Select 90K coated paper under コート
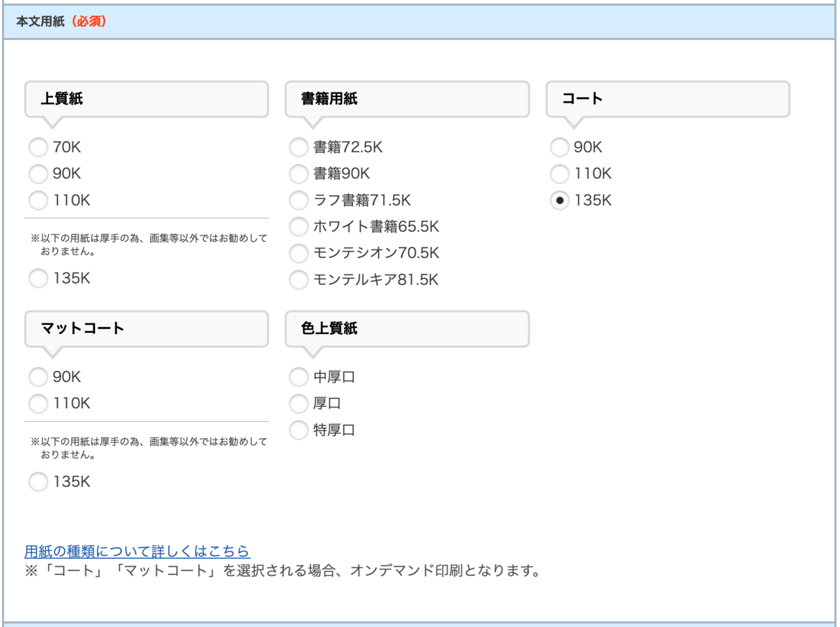Viewport: 840px width, 627px height. [x=558, y=147]
